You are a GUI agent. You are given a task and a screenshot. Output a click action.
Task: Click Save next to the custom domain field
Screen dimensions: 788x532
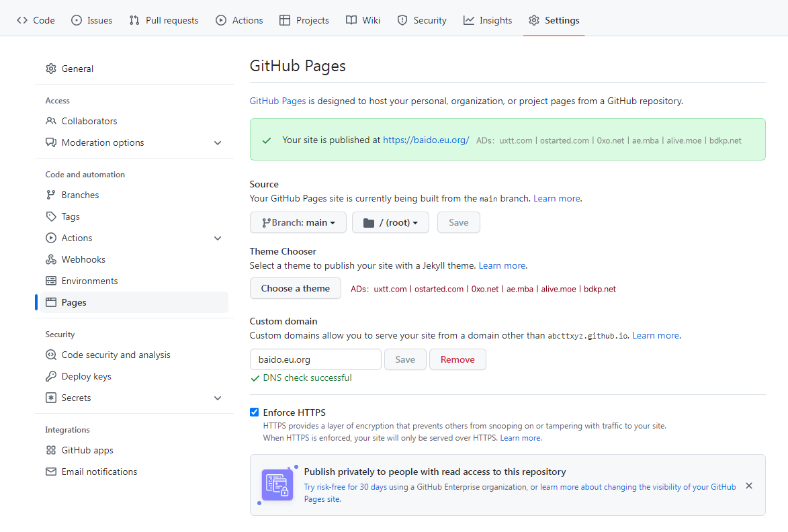(x=405, y=359)
